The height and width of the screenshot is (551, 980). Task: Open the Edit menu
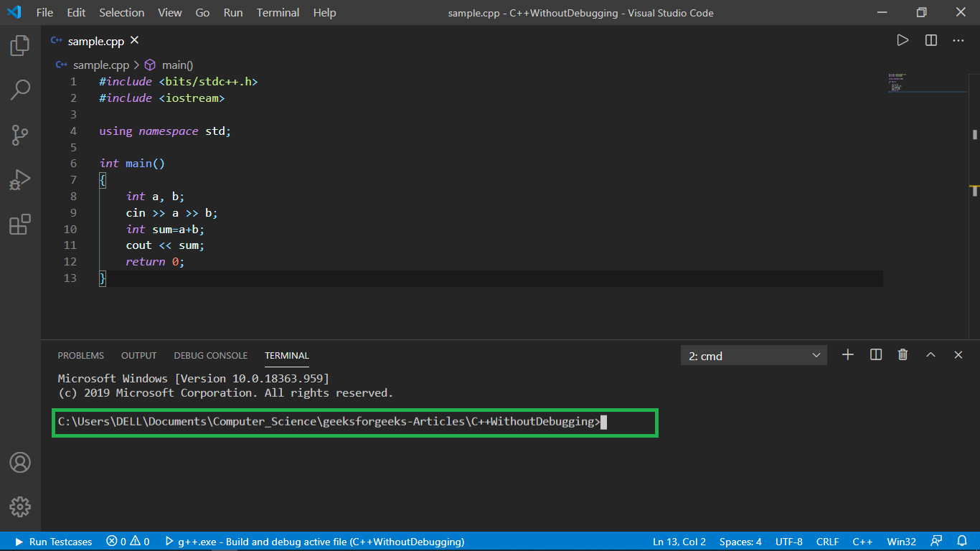[76, 13]
